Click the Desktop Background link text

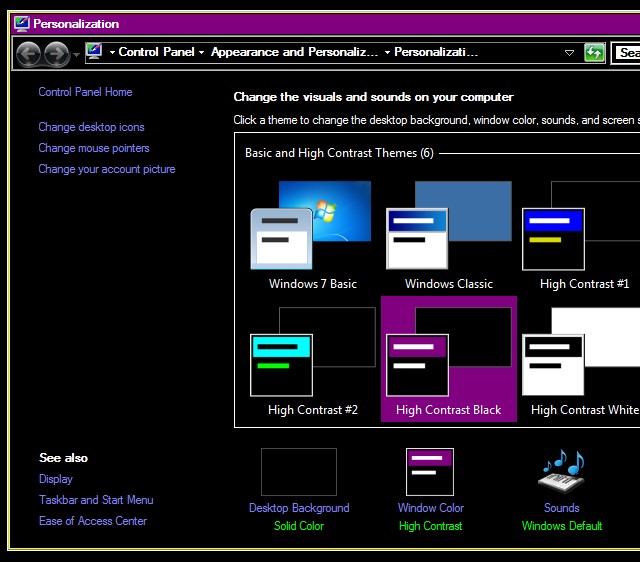click(299, 508)
